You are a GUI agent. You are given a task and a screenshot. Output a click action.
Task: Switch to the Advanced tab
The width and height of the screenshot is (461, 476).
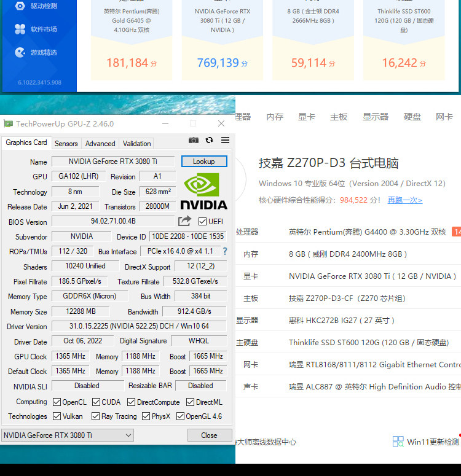[x=100, y=144]
